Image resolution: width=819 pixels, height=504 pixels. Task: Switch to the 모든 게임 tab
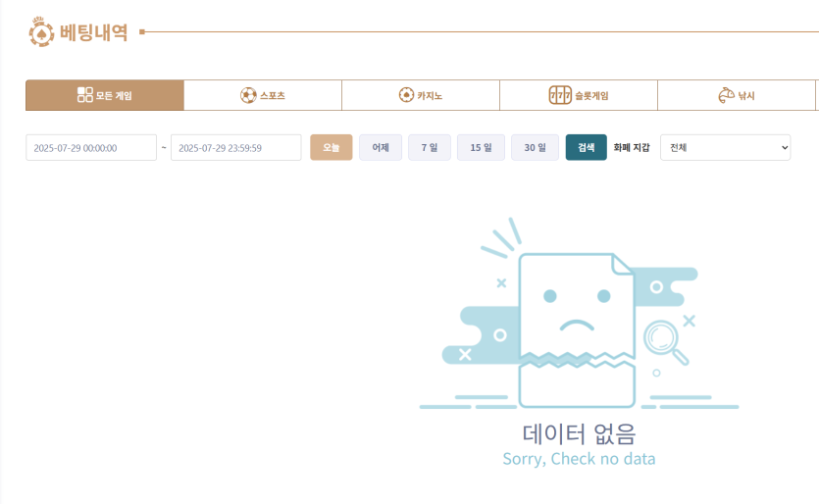pyautogui.click(x=105, y=95)
